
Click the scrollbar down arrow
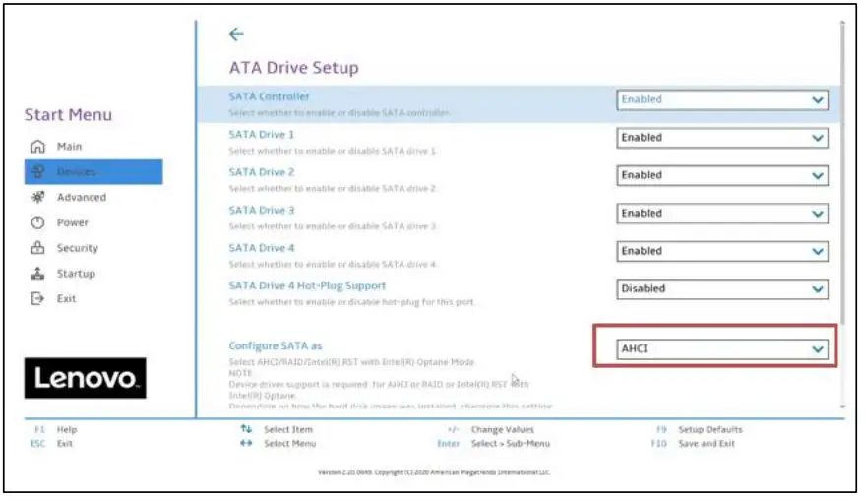click(842, 407)
